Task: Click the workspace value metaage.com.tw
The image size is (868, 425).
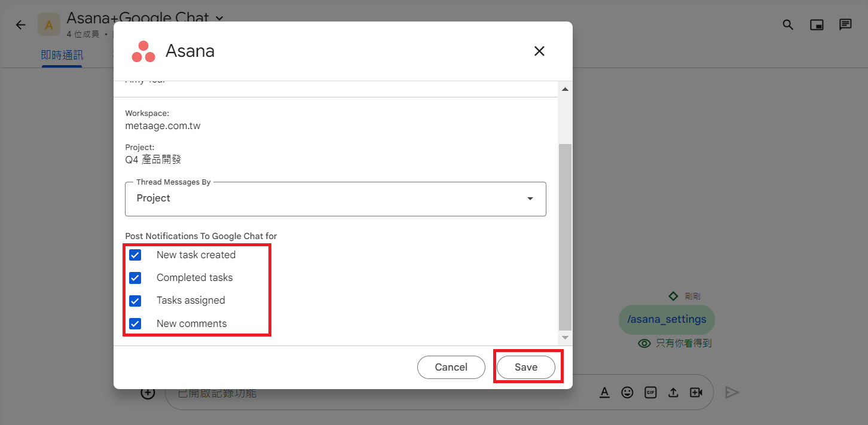Action: click(x=163, y=126)
